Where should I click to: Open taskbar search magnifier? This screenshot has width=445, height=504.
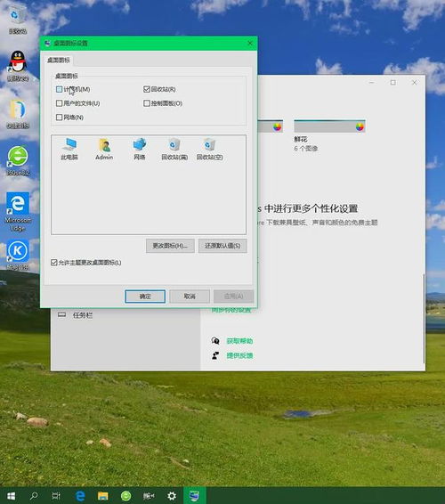pyautogui.click(x=34, y=496)
